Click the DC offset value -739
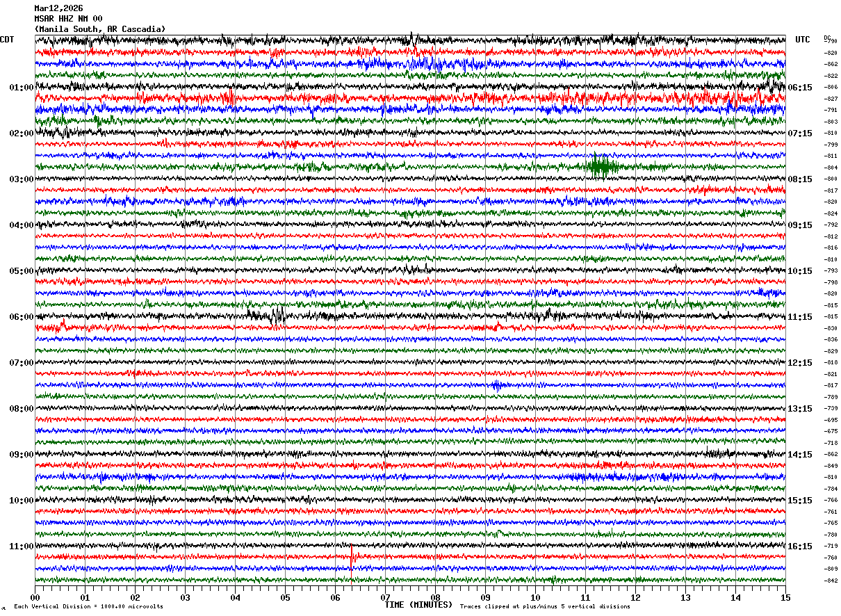Image resolution: width=841 pixels, height=616 pixels. pyautogui.click(x=831, y=409)
